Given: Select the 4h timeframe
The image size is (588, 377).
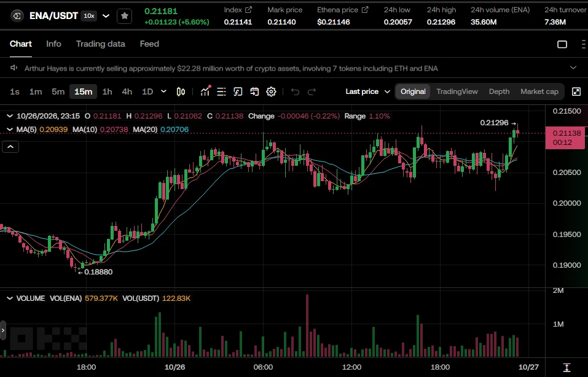Looking at the screenshot, I should point(127,91).
